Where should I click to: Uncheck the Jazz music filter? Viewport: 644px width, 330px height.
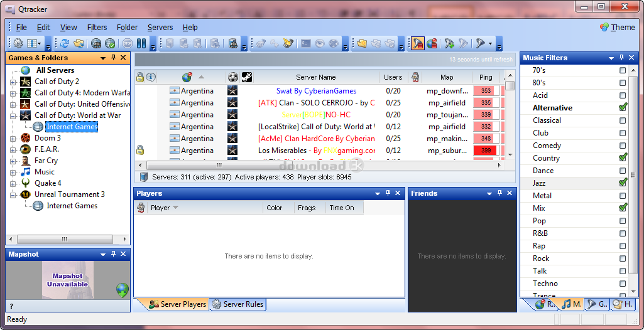click(623, 183)
